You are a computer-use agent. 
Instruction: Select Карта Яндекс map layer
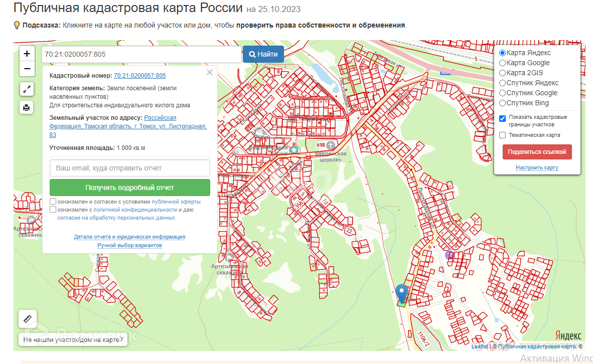(502, 53)
